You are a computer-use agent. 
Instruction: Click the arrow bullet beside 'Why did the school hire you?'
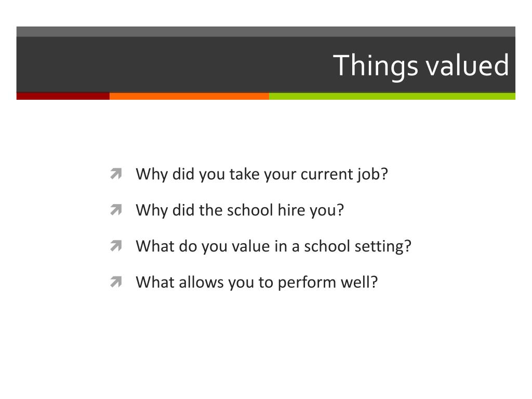click(x=116, y=210)
